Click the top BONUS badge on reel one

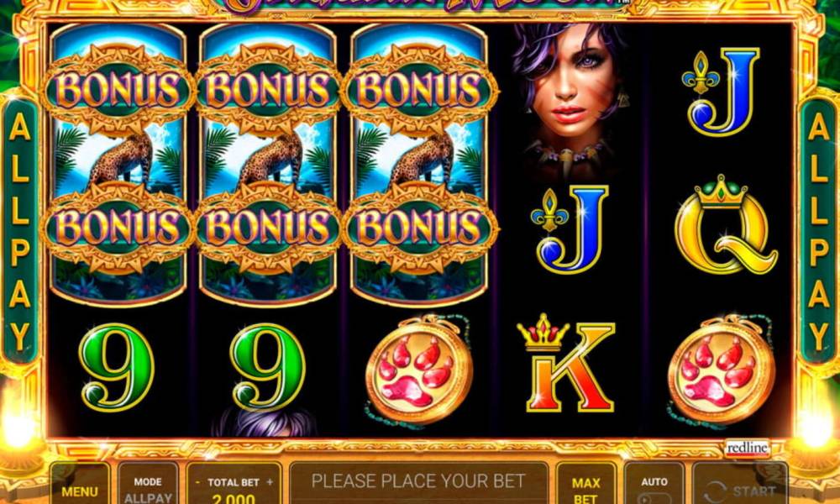[x=117, y=89]
